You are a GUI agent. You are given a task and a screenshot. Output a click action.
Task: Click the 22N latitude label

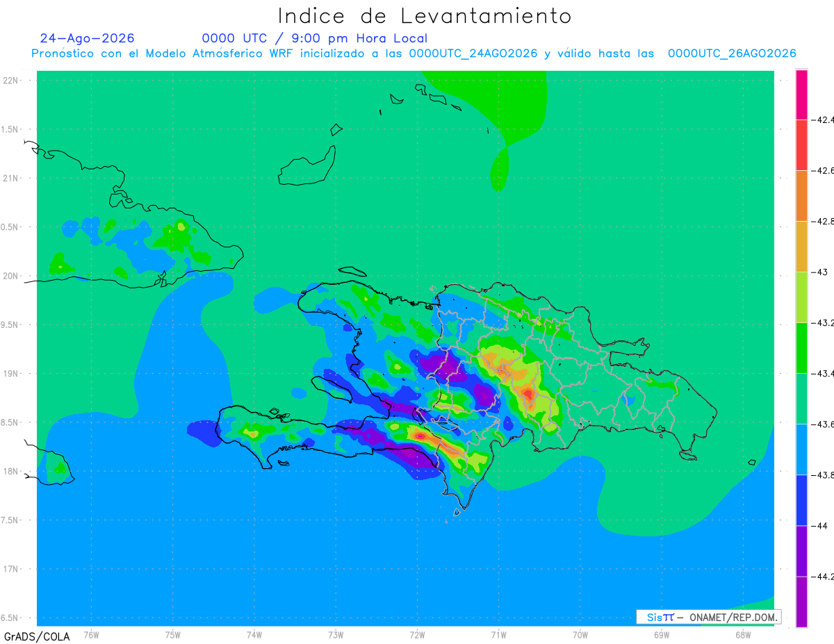pos(11,80)
